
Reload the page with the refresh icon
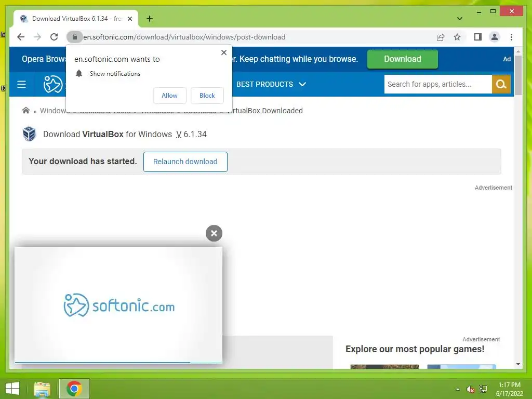[54, 37]
